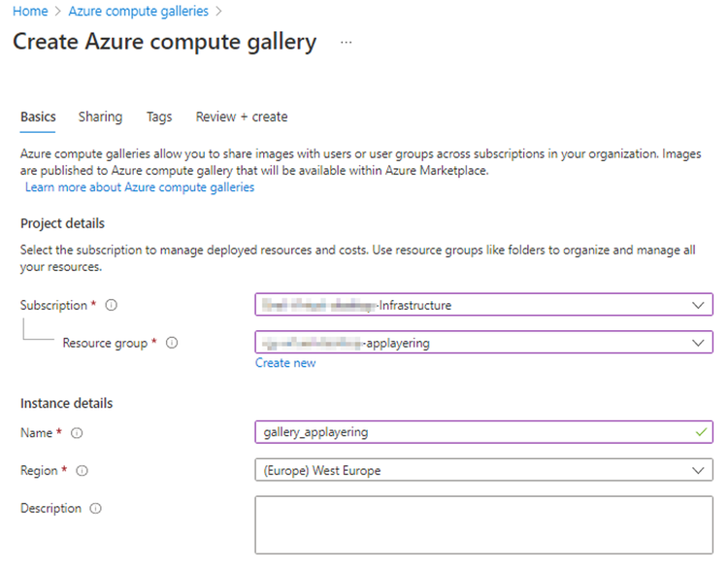
Task: Open the Subscription dropdown
Action: coord(483,305)
